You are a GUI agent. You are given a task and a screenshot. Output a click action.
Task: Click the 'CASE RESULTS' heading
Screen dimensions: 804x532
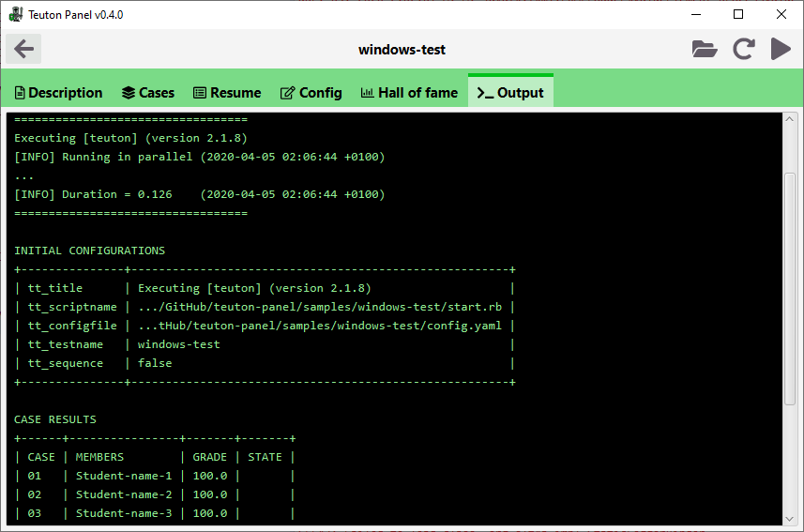pos(55,419)
